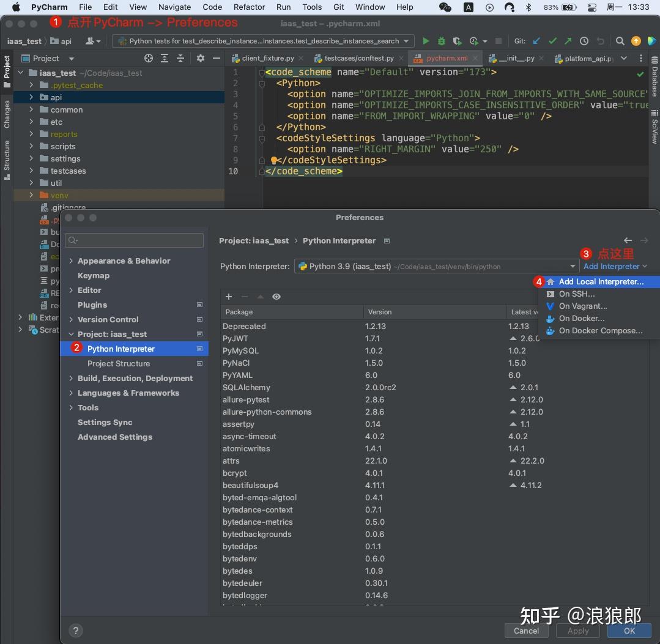Open search everywhere magnifier icon
Screen dimensions: 660x644
pos(620,41)
